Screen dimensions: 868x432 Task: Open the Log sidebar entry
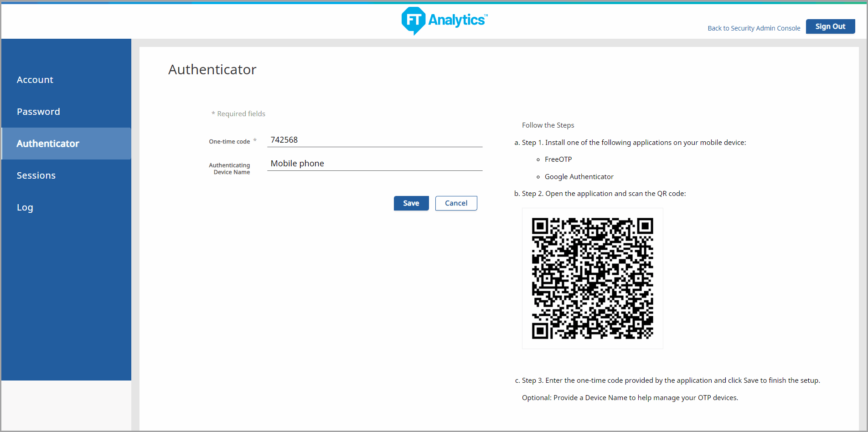(x=25, y=207)
